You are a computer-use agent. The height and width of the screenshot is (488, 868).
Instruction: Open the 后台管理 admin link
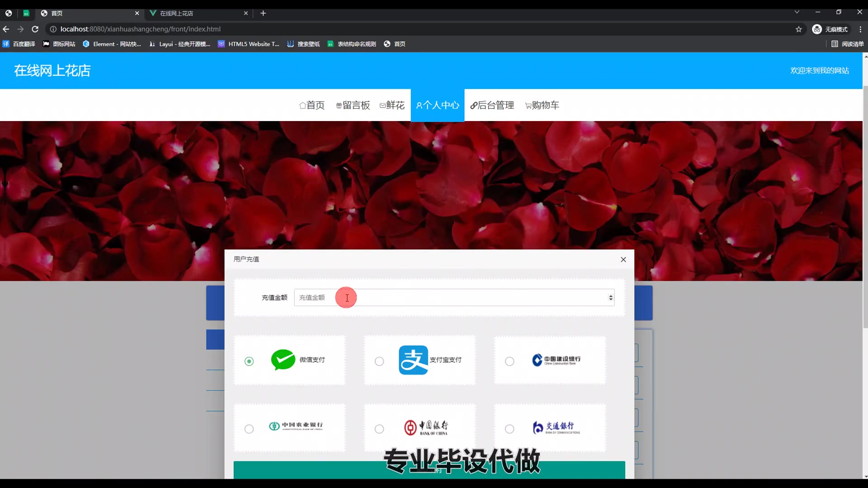pyautogui.click(x=492, y=105)
